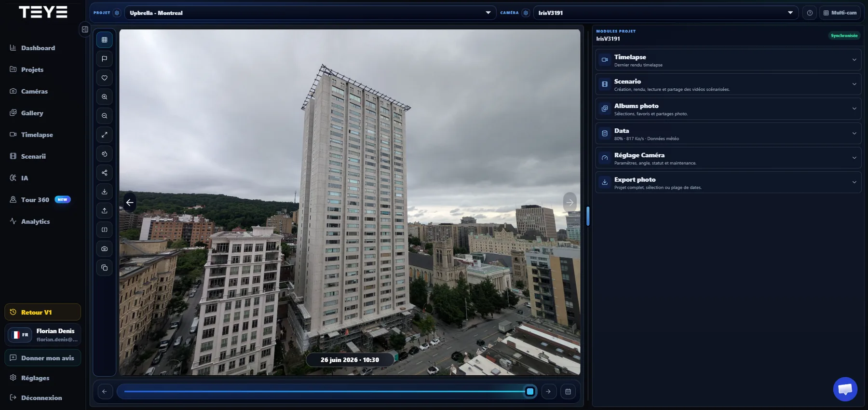This screenshot has height=410, width=868.
Task: Switch language with the FR flag button
Action: [20, 335]
